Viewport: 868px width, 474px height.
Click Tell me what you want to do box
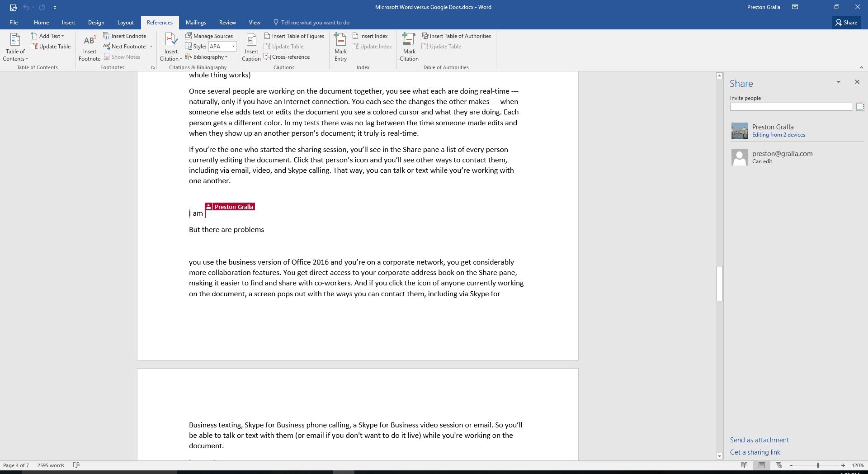click(311, 22)
